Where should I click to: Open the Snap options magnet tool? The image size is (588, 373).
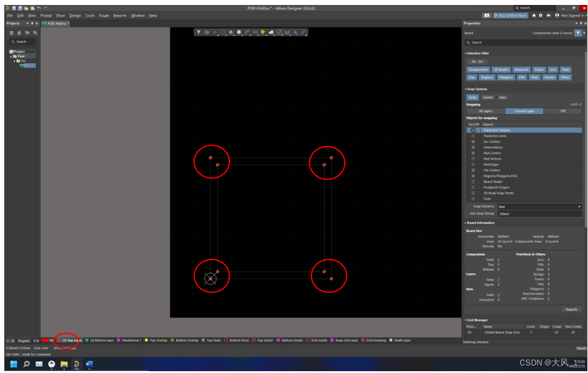point(207,32)
